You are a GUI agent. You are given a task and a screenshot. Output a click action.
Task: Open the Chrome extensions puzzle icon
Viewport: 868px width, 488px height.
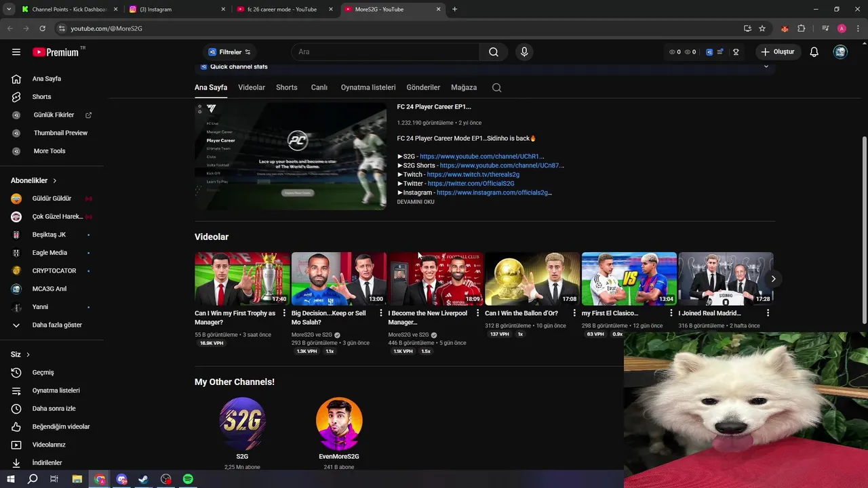[801, 28]
